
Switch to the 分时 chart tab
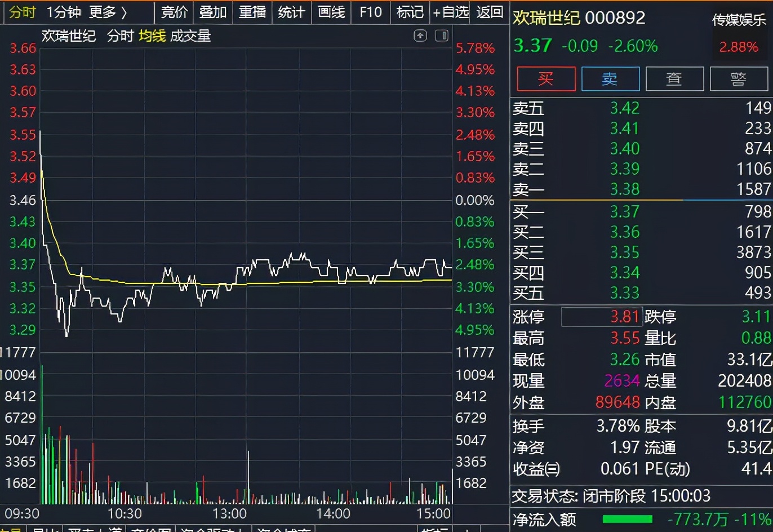pos(23,12)
